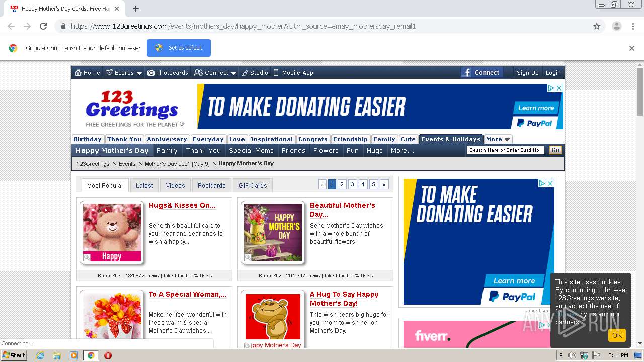Open the media player taskbar icon
Image resolution: width=644 pixels, height=362 pixels.
click(x=74, y=355)
